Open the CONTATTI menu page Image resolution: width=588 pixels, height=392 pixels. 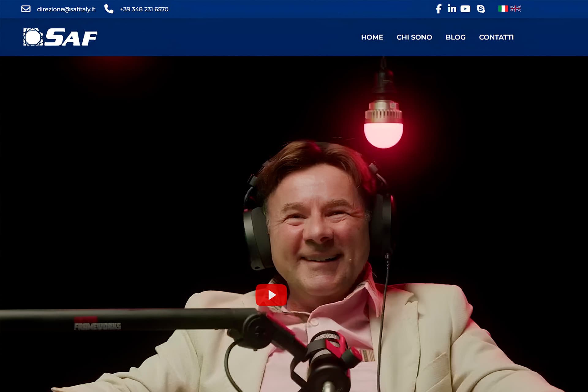coord(496,37)
